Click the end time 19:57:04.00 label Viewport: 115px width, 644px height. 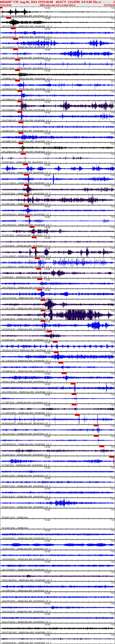(x=109, y=5)
